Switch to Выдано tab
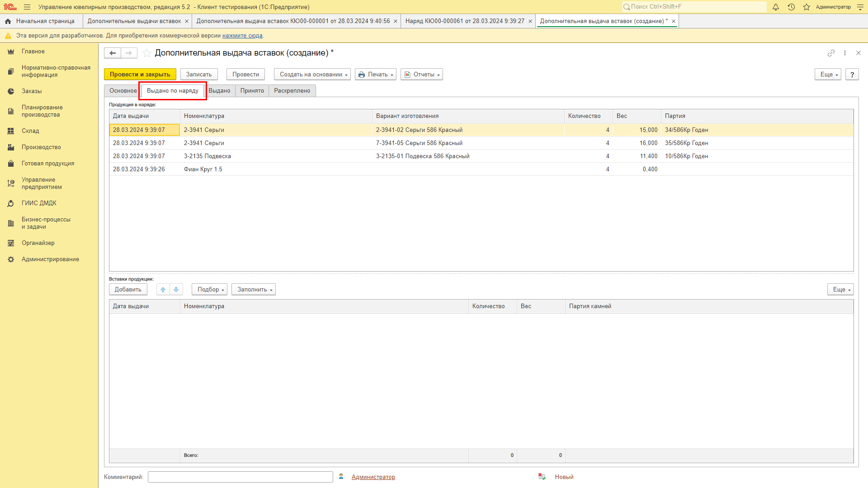This screenshot has width=868, height=488. click(x=219, y=91)
